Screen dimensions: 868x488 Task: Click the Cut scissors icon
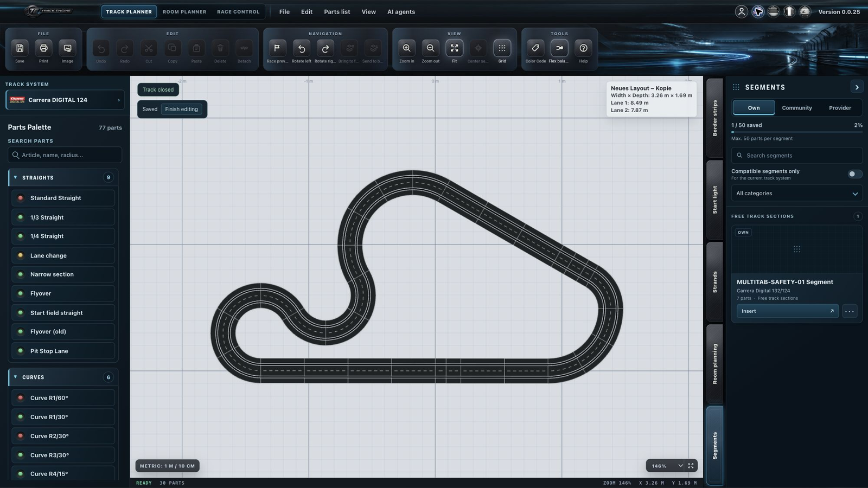149,48
